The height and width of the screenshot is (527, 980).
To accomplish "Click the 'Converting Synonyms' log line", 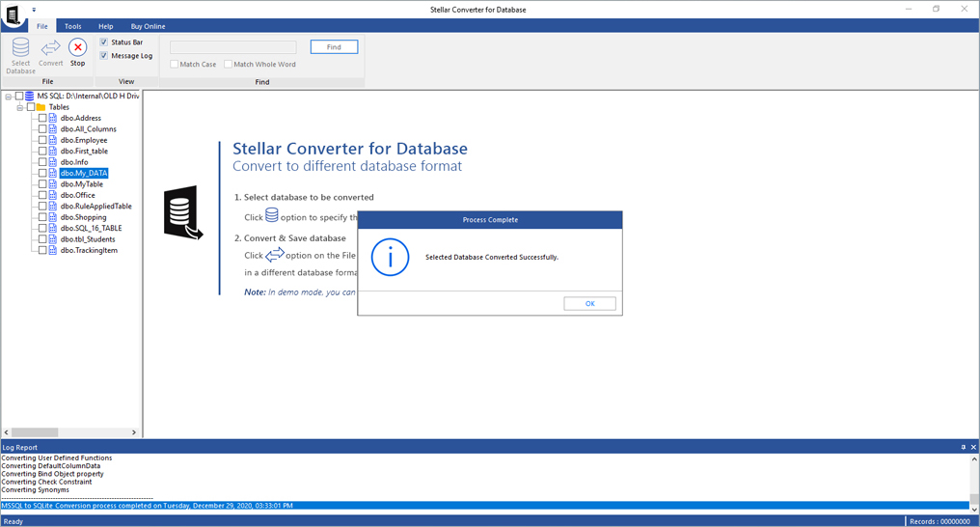I will point(36,489).
